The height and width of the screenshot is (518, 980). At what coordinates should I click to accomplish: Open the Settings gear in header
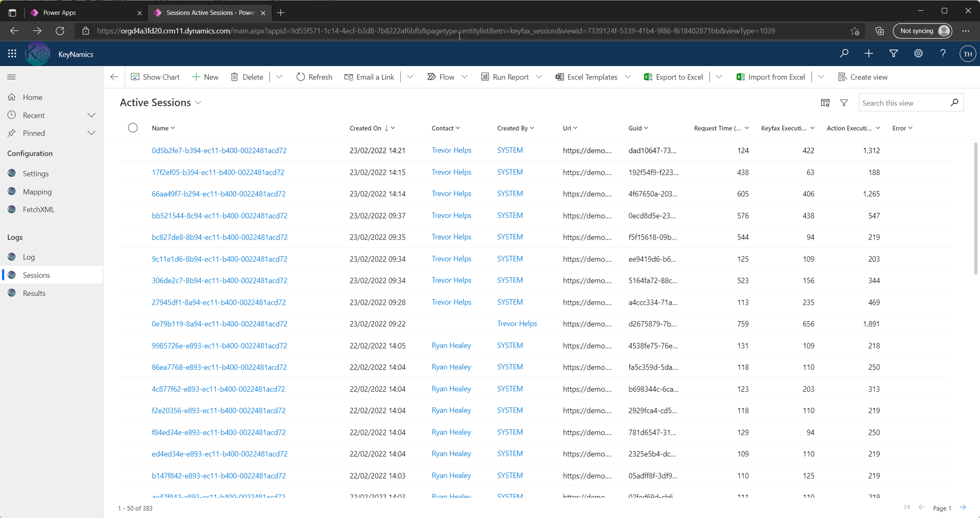918,54
